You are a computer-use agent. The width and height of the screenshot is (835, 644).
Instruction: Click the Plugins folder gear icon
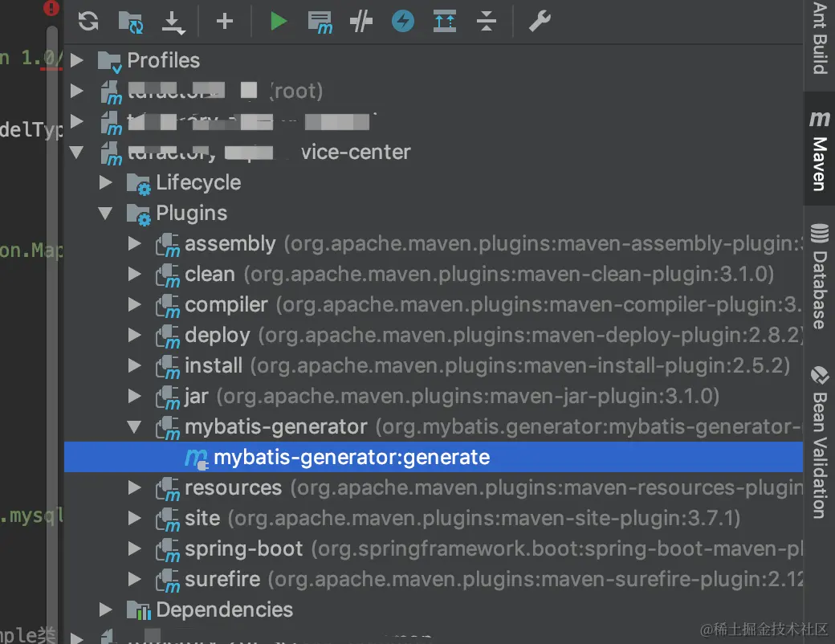[138, 214]
